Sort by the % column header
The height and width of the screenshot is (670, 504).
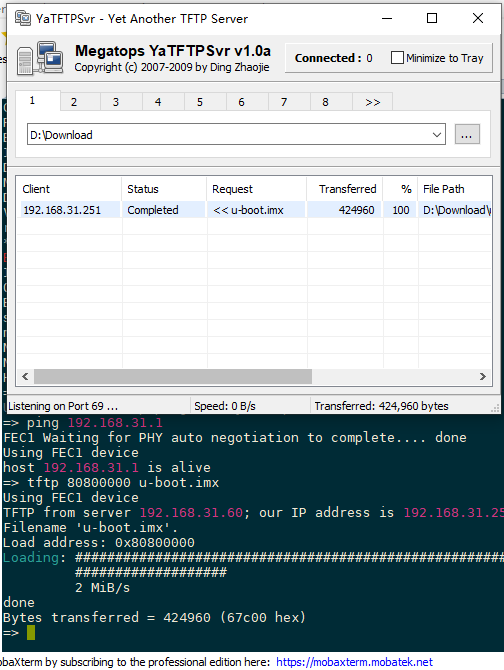[400, 189]
